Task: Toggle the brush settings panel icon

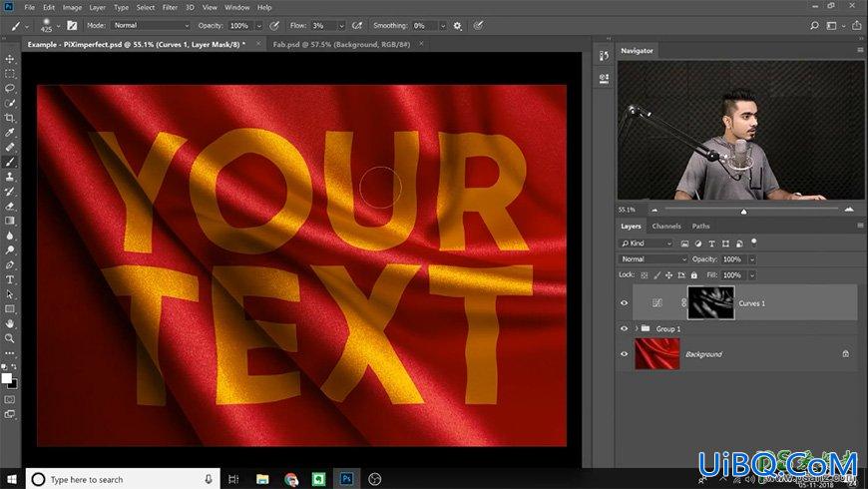Action: pyautogui.click(x=72, y=26)
